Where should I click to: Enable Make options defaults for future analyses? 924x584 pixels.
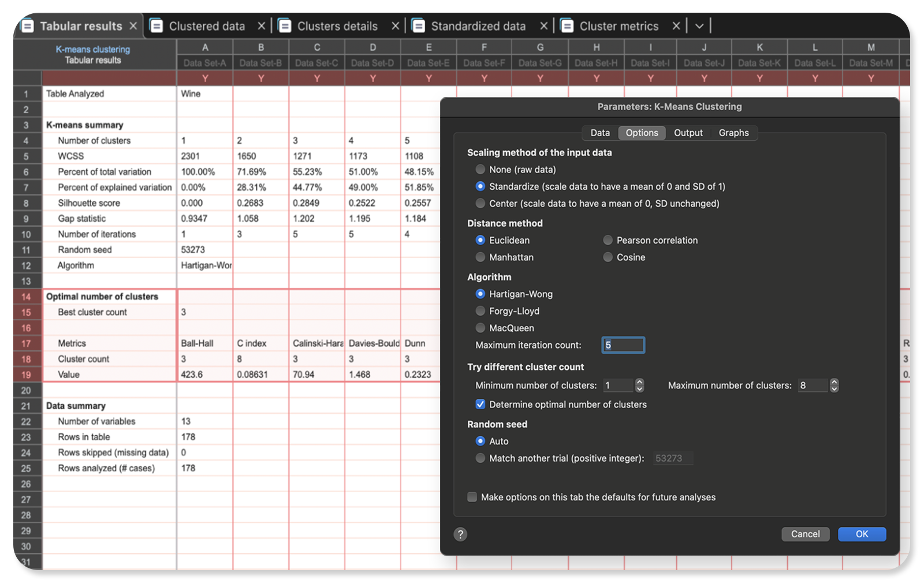coord(472,497)
